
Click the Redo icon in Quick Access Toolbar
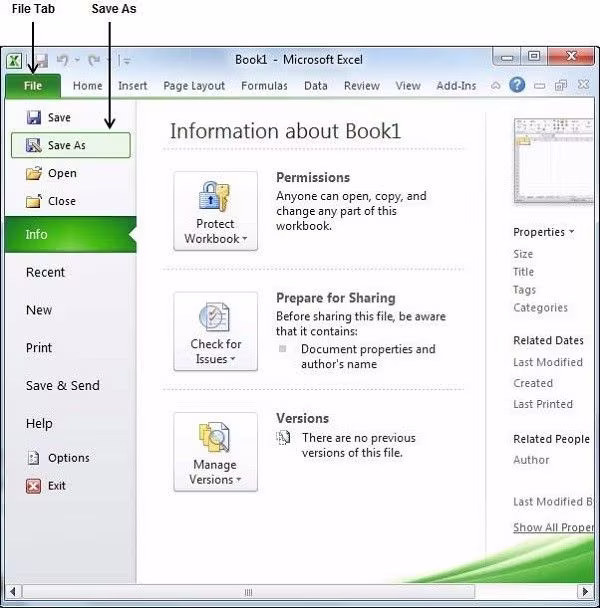(x=93, y=60)
